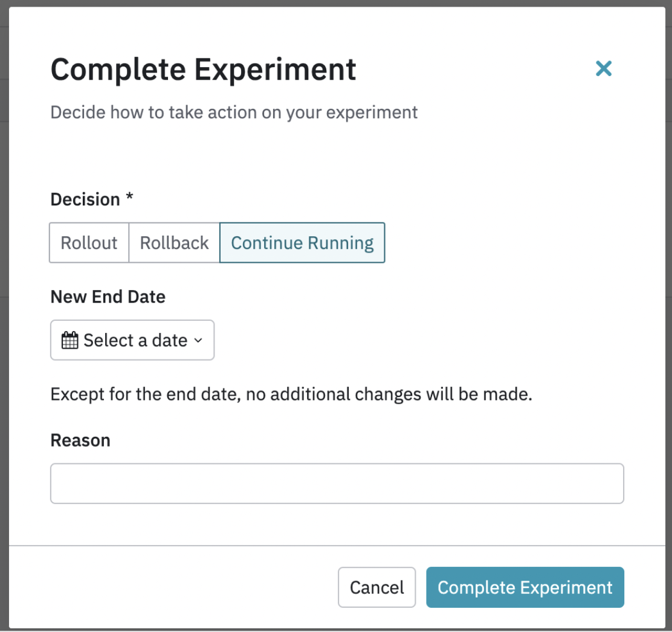
Task: Click the empty footer area left of Cancel
Action: (181, 587)
